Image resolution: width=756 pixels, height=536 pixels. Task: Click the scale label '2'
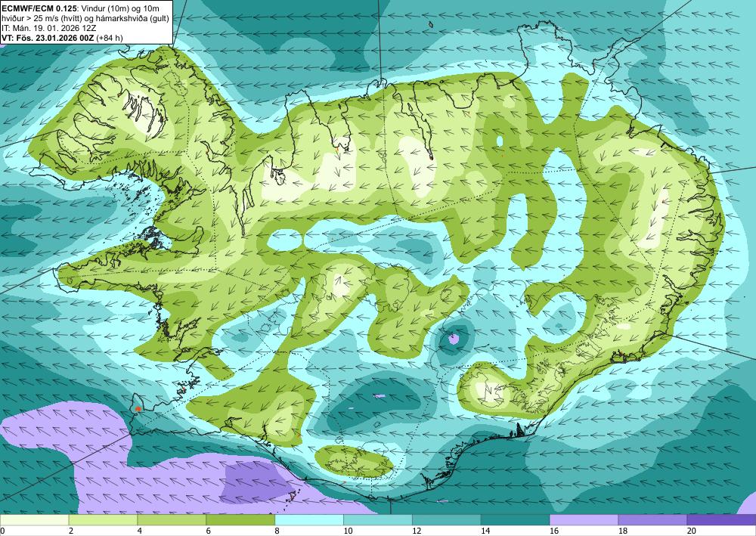[x=71, y=531]
